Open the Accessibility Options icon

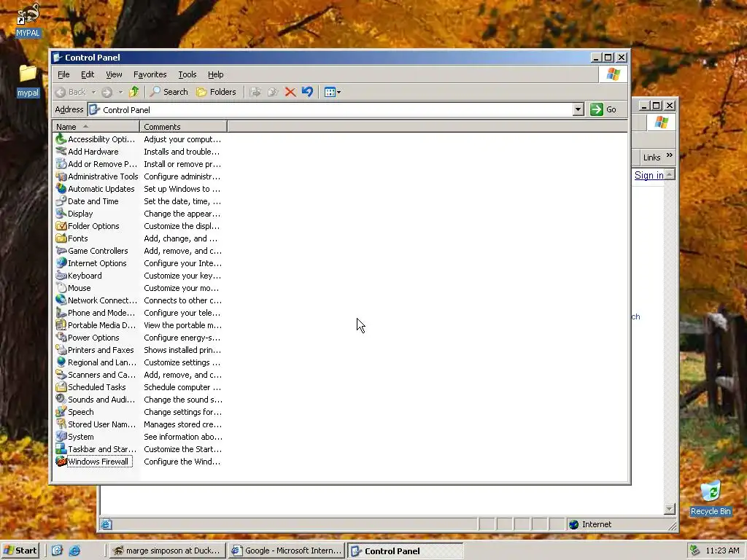click(61, 139)
